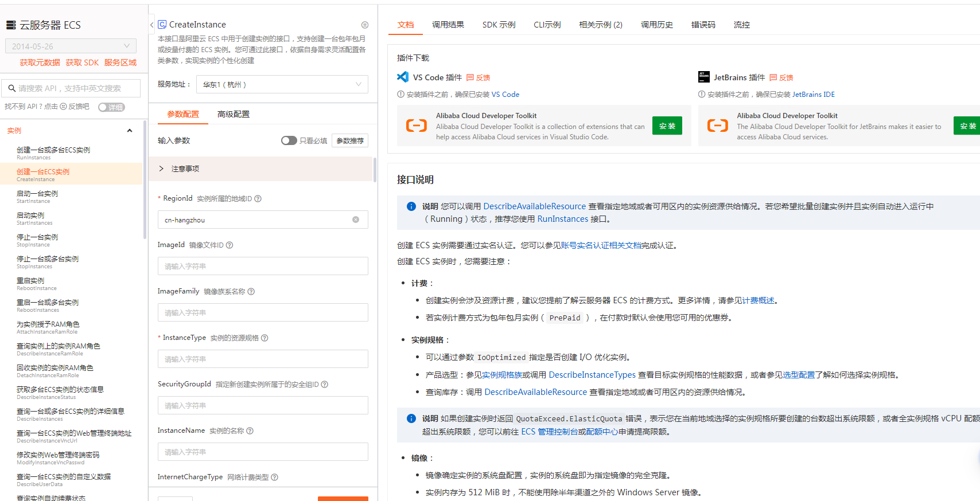Viewport: 980px width, 501px height.
Task: Open help for ImageFamily parameter
Action: point(251,292)
